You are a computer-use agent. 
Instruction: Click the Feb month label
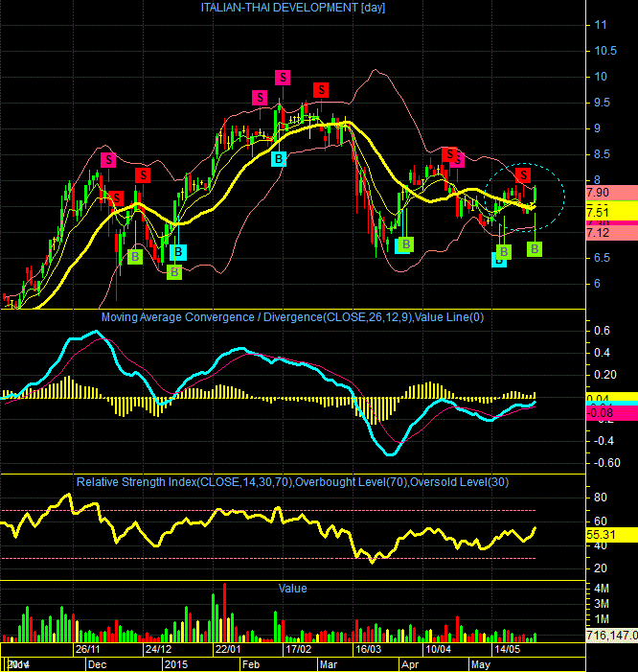[x=251, y=664]
